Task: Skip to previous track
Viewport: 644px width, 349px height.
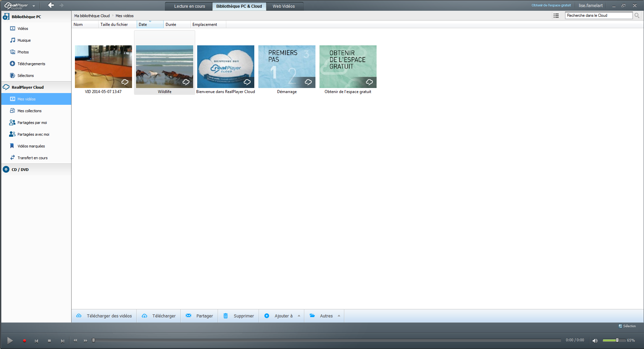Action: (36, 341)
